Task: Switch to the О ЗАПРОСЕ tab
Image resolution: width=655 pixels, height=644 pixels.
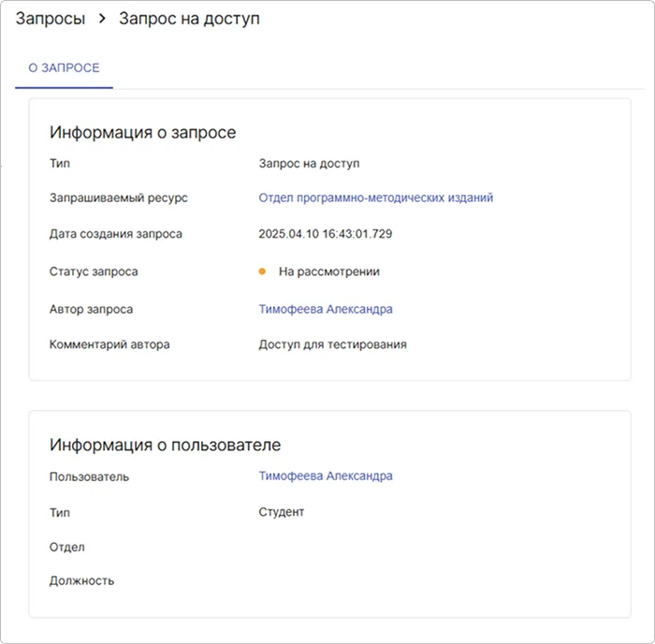Action: pyautogui.click(x=64, y=68)
